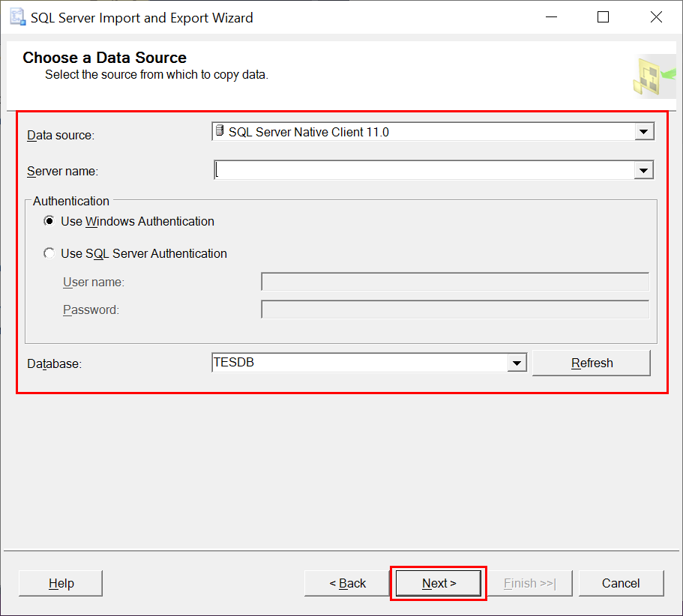Click into the Server name text field
Screen dimensions: 683x616
[424, 170]
